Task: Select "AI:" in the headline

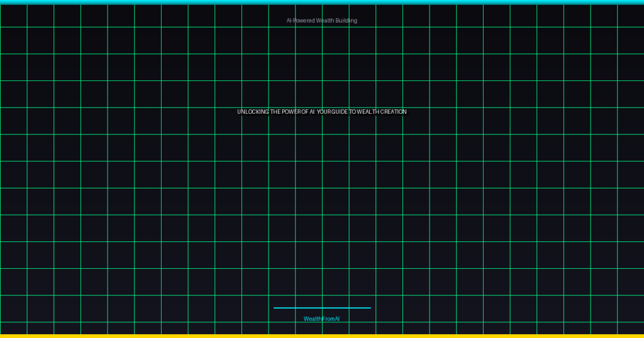Action: [312, 112]
